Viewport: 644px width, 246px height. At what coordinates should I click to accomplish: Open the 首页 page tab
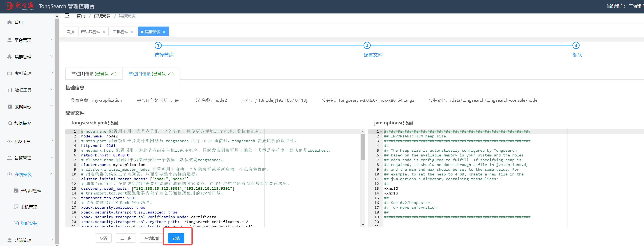[71, 31]
